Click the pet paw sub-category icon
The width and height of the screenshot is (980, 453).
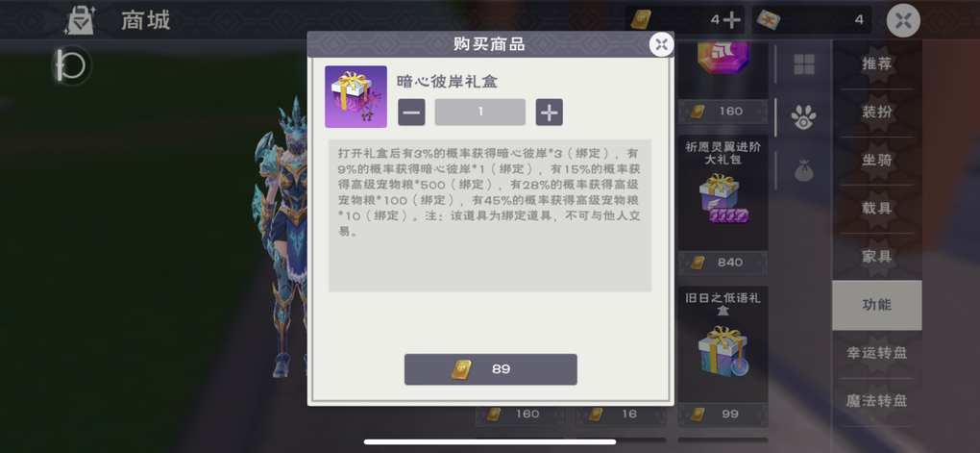click(x=804, y=117)
